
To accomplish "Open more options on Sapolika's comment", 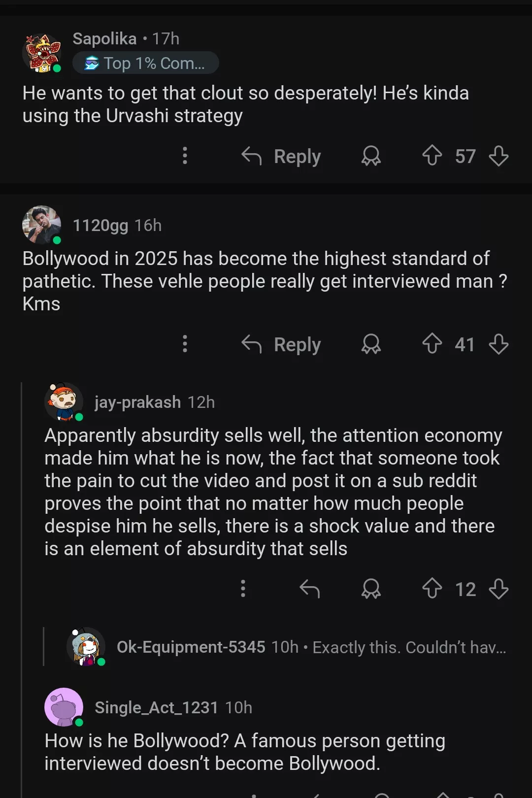I will coord(185,156).
